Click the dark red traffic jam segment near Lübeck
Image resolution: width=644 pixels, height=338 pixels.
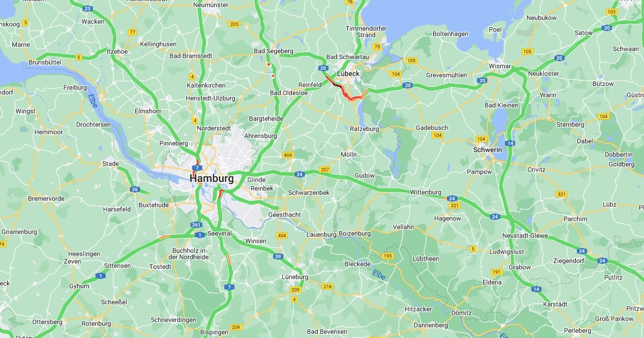click(337, 85)
